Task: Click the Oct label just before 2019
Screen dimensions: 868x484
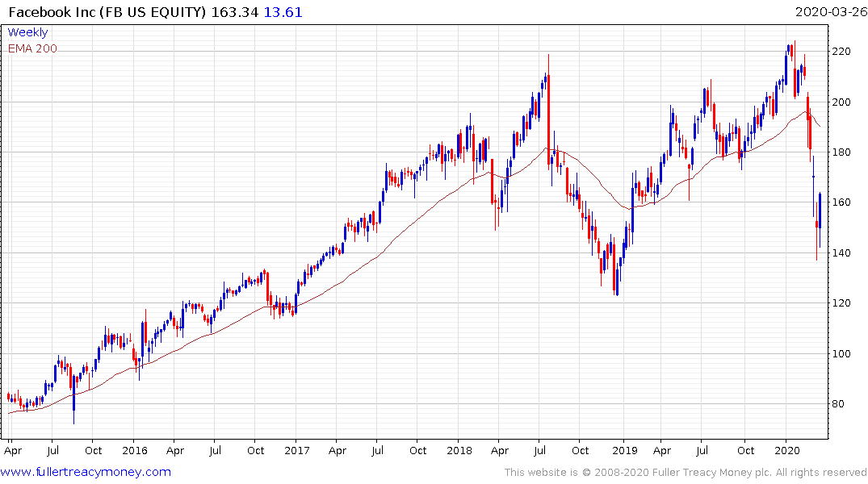Action: click(580, 450)
